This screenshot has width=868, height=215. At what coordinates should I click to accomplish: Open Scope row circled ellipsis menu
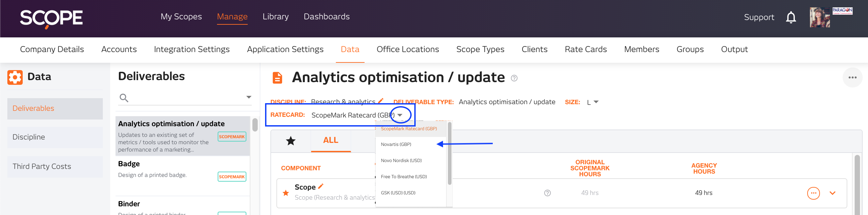[x=813, y=193]
